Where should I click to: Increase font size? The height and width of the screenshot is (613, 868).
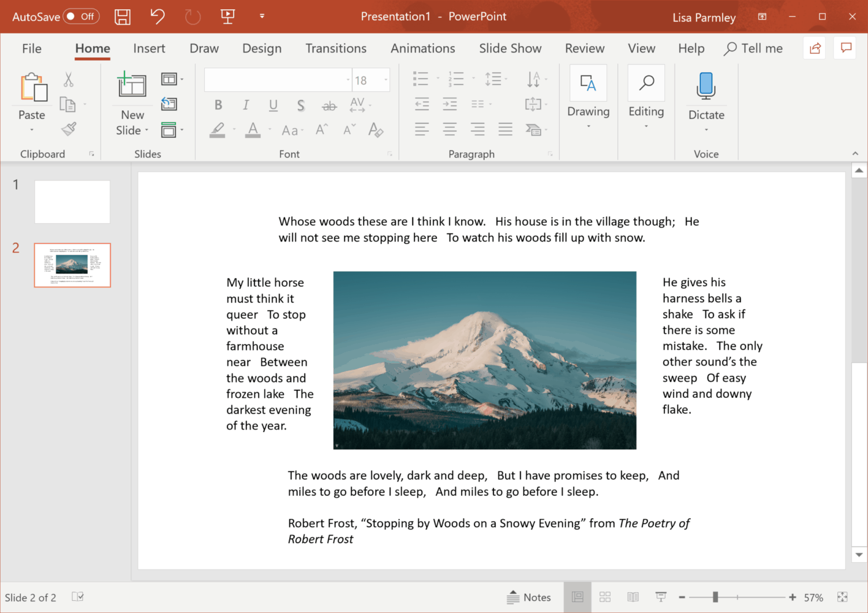click(x=321, y=130)
